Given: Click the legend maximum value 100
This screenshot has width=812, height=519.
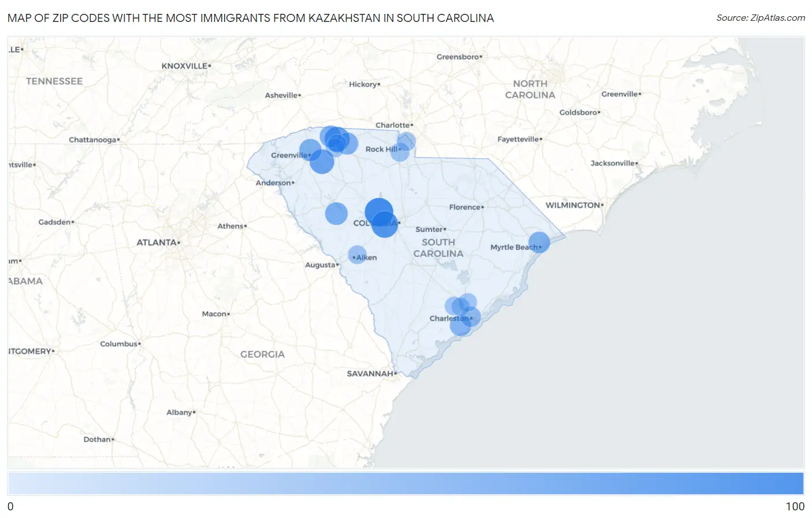Looking at the screenshot, I should tap(795, 506).
